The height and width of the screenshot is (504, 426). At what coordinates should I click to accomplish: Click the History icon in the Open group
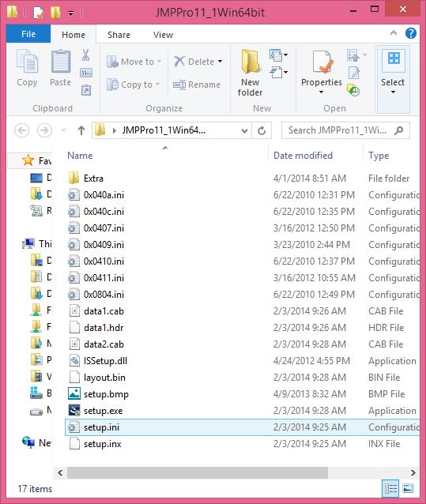pyautogui.click(x=353, y=90)
